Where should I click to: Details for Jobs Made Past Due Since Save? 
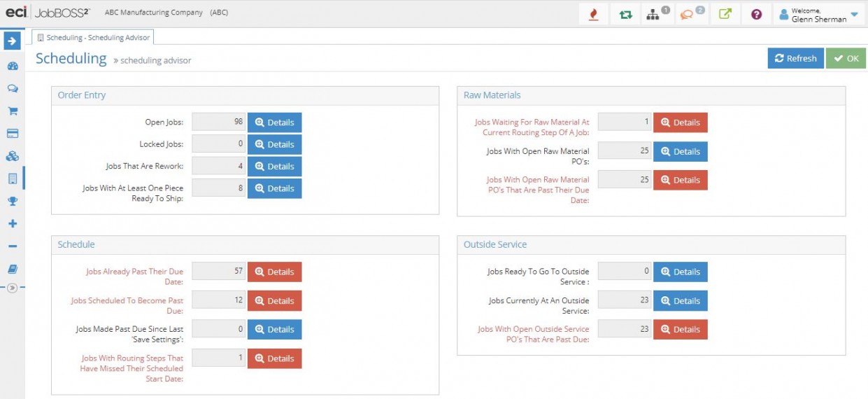pyautogui.click(x=274, y=329)
